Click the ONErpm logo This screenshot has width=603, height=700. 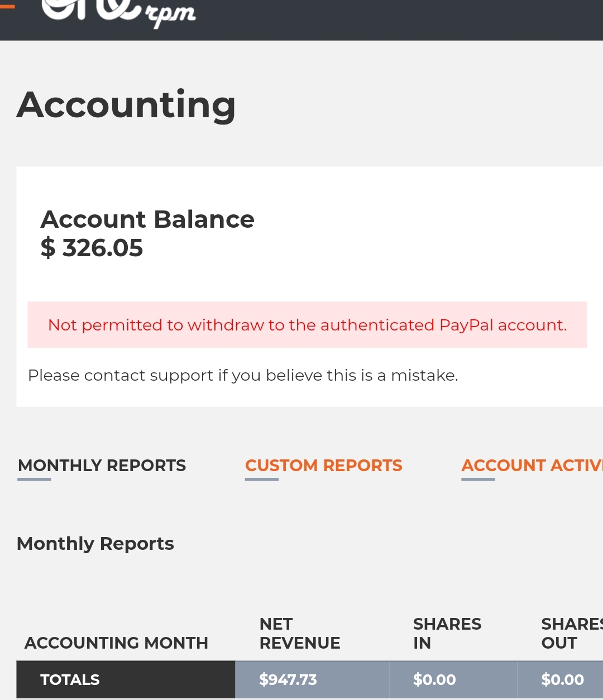click(119, 11)
